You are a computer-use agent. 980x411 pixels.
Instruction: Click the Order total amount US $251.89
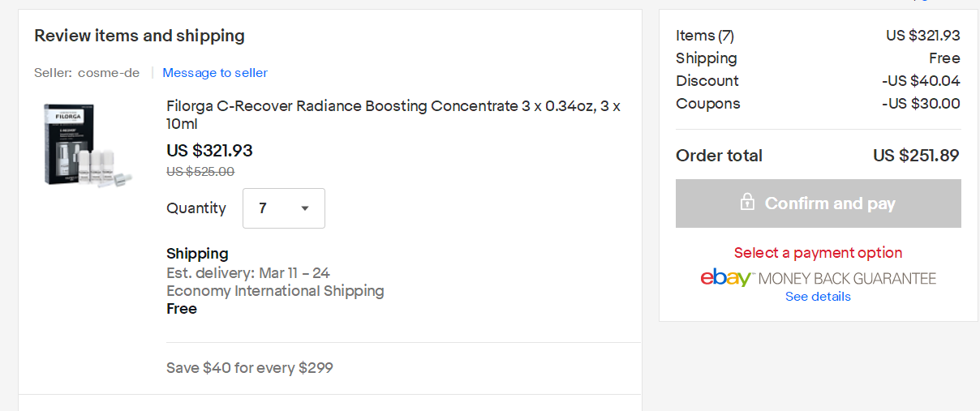click(916, 156)
